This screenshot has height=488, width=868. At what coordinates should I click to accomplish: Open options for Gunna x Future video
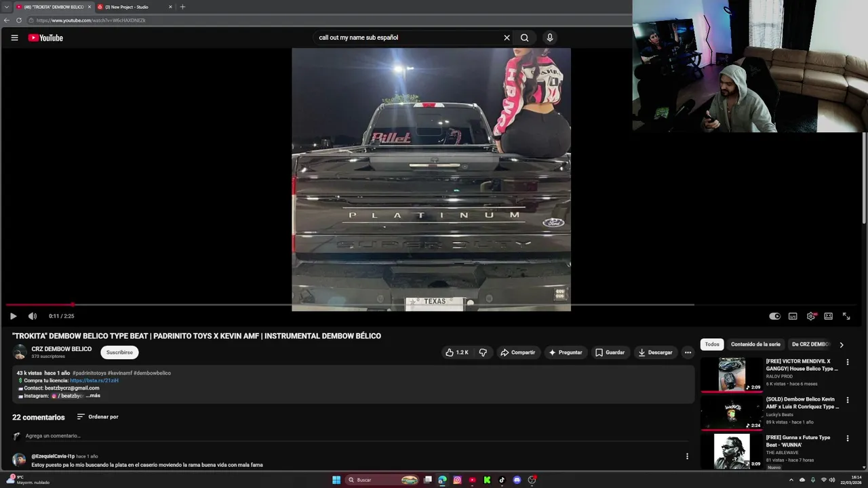pos(847,439)
